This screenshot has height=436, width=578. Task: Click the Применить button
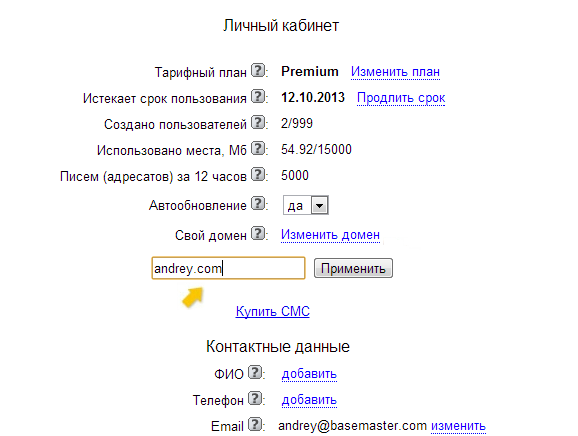tap(353, 268)
